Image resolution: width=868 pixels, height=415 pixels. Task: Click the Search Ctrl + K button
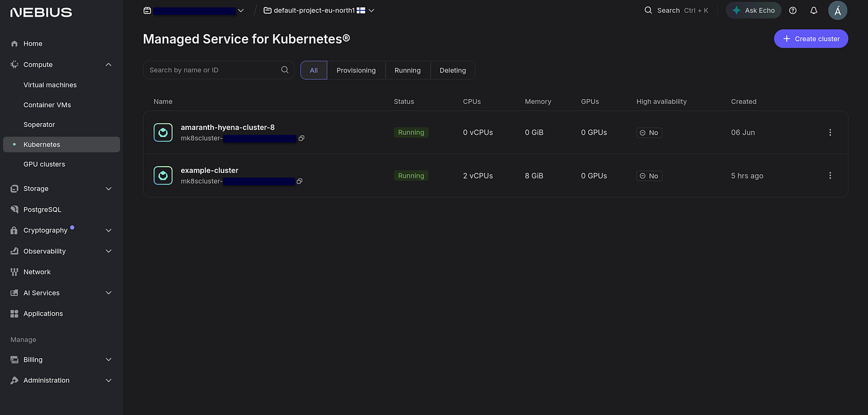coord(676,11)
